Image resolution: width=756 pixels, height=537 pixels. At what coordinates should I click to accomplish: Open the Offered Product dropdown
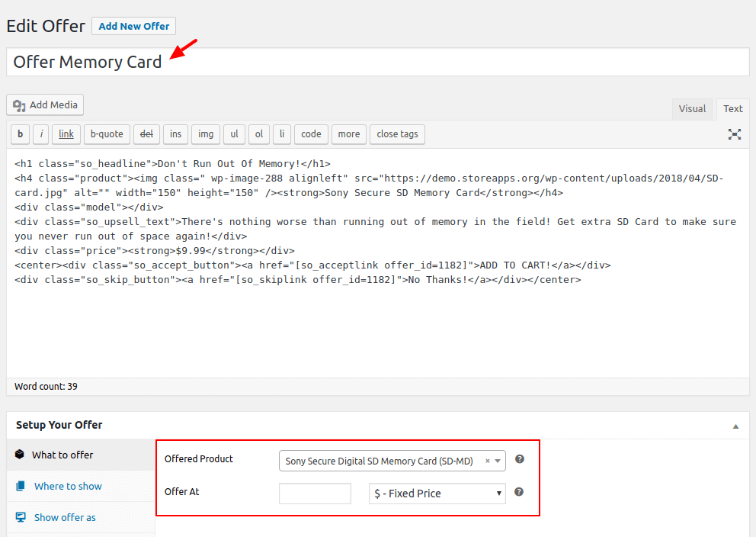coord(392,461)
